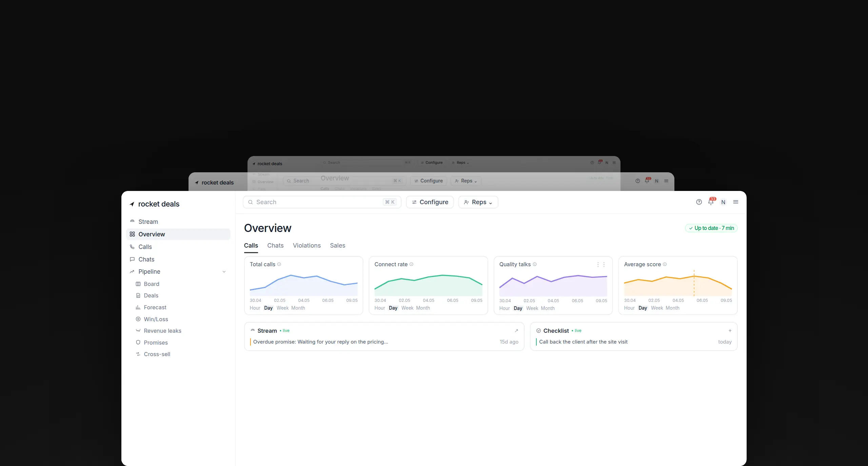
Task: Open Reps dropdown in middle background window
Action: [466, 181]
